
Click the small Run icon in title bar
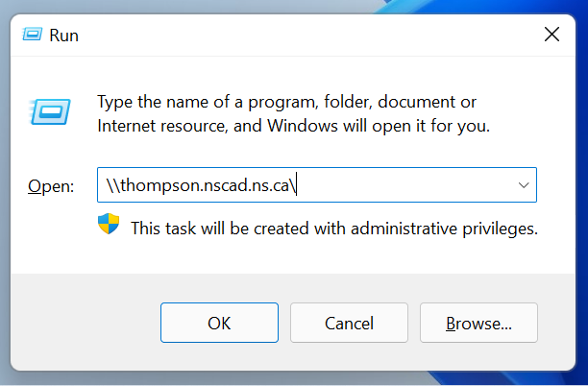[33, 35]
